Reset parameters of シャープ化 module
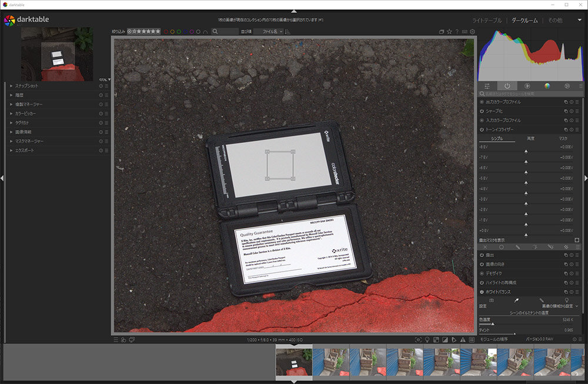The image size is (588, 384). point(572,111)
